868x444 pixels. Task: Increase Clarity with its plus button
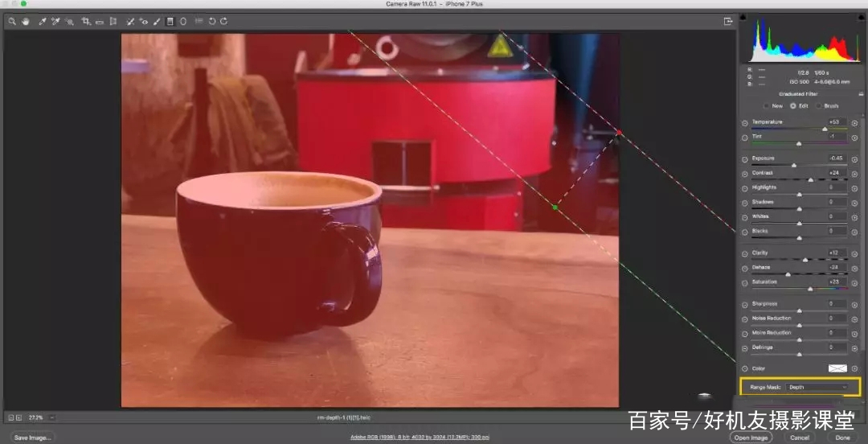click(854, 254)
